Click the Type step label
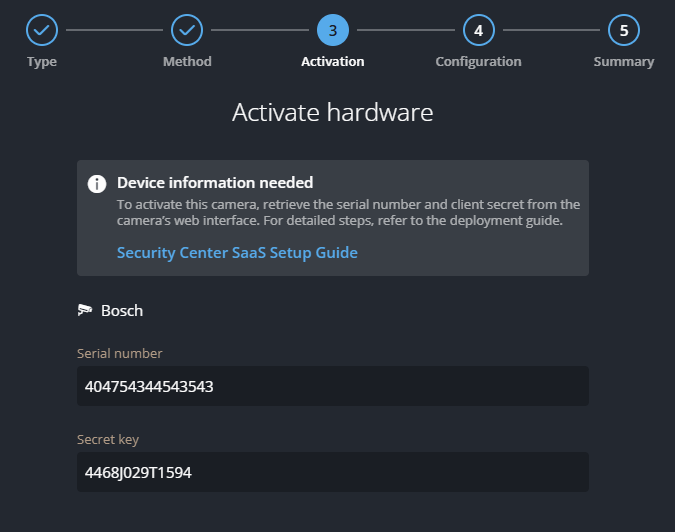The width and height of the screenshot is (675, 532). point(41,62)
